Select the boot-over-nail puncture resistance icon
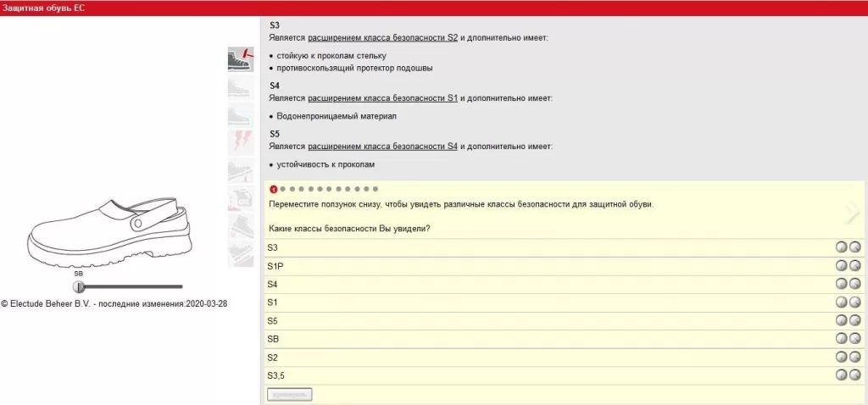The width and height of the screenshot is (868, 405). 241,170
